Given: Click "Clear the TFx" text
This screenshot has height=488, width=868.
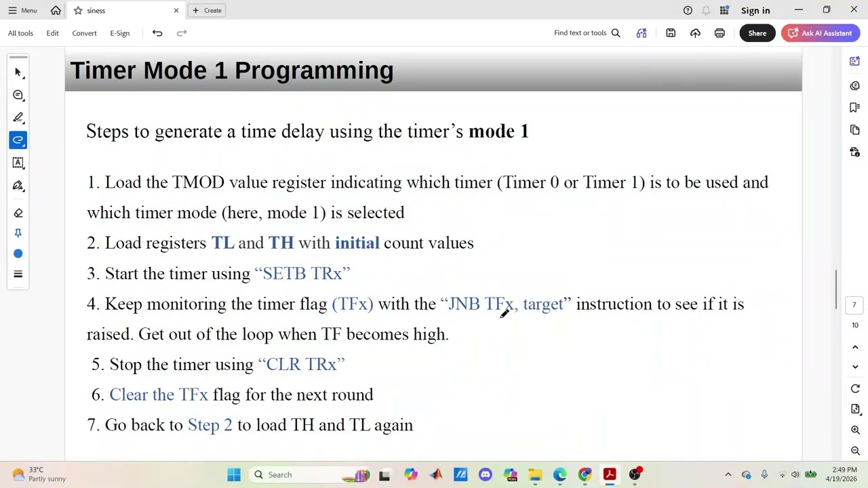Looking at the screenshot, I should click(x=159, y=394).
